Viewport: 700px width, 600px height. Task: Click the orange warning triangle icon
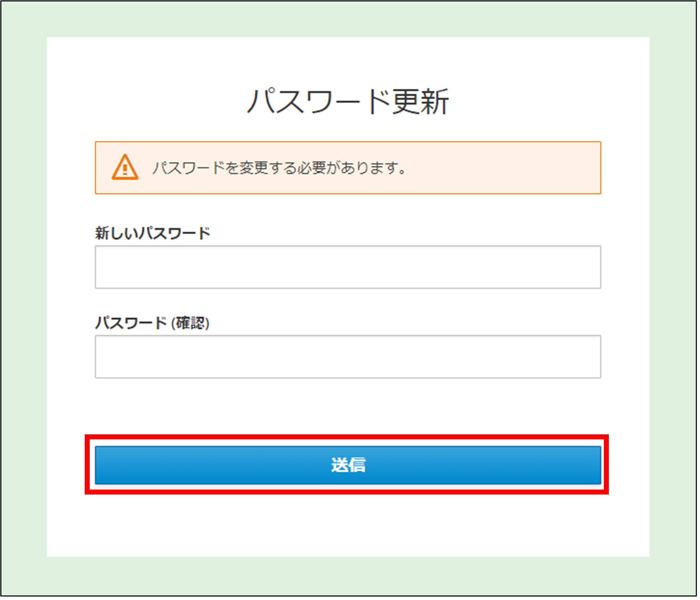[x=125, y=167]
